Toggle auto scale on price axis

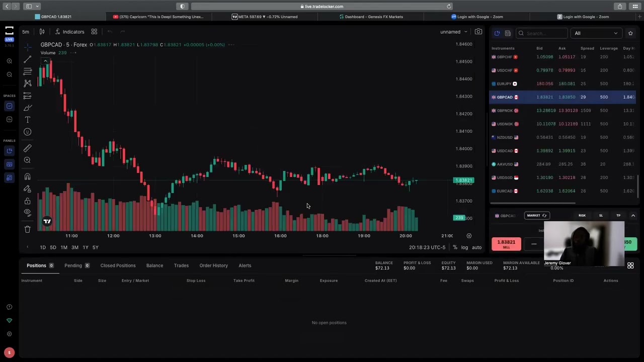pos(476,247)
